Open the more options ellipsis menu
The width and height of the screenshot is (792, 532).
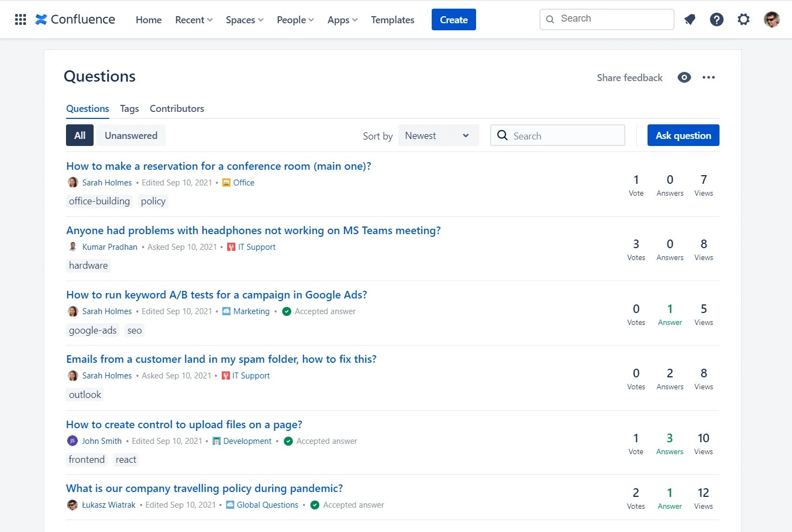pyautogui.click(x=709, y=77)
